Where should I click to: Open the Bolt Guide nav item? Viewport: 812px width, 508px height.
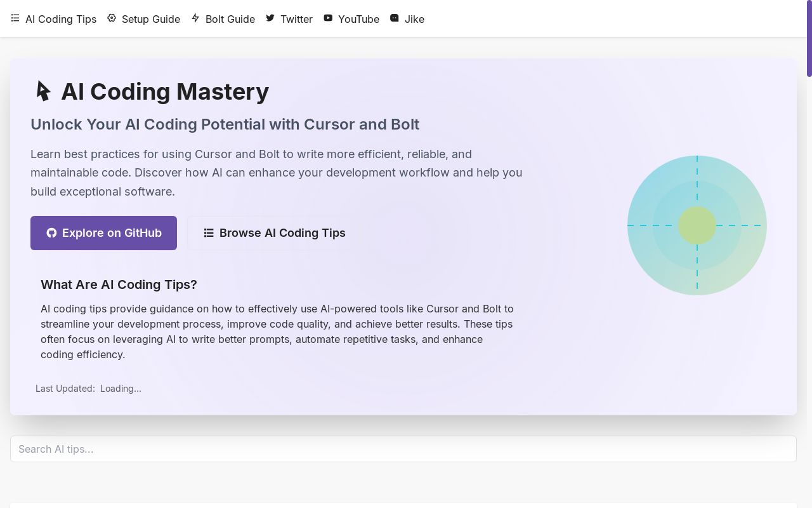[230, 19]
